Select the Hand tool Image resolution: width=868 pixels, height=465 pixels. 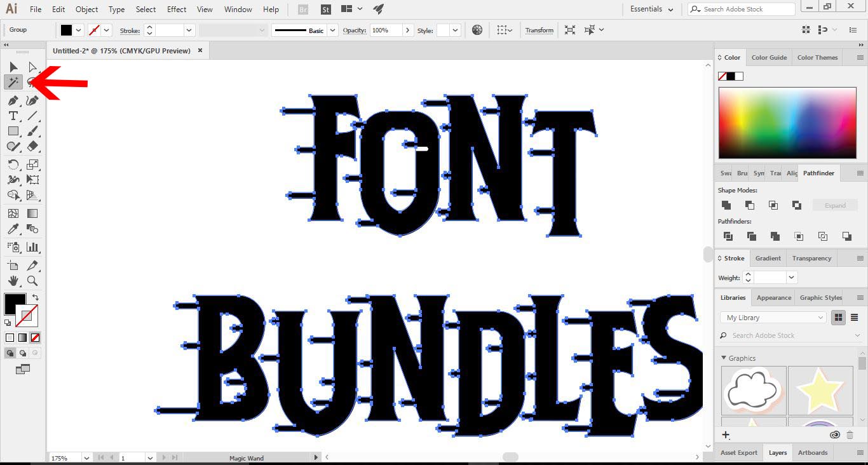click(x=13, y=281)
